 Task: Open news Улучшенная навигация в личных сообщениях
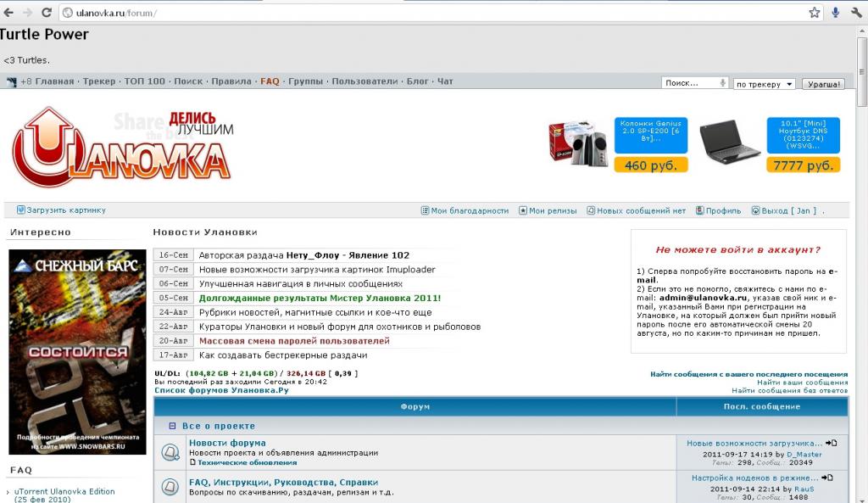(x=301, y=283)
